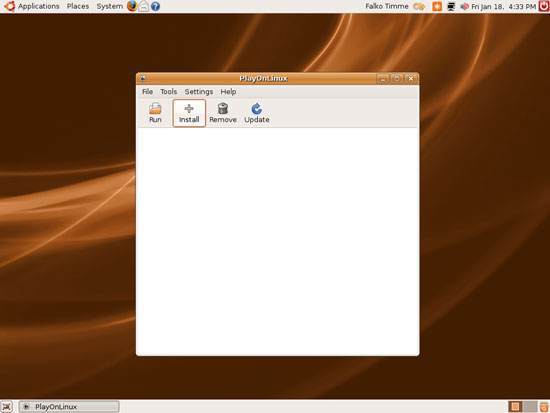Open the Help menu in PlayOnLinux
Screen dimensions: 550x413
click(x=228, y=92)
